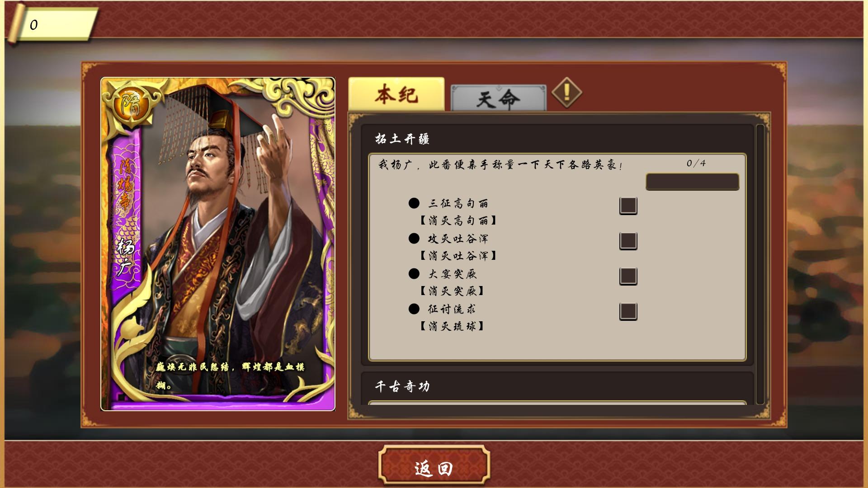The height and width of the screenshot is (488, 868).
Task: Click the dark reward button under 0/4
Action: click(x=693, y=182)
